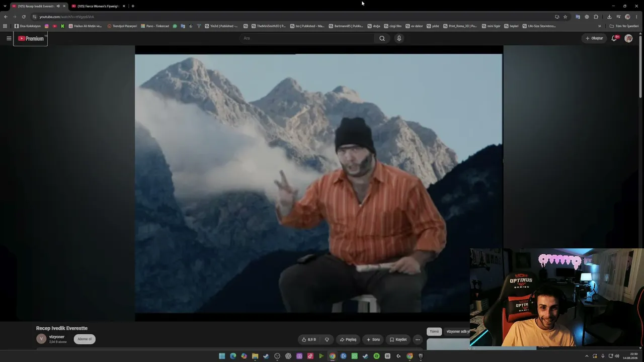Open the YouTube account avatar menu
This screenshot has height=362, width=644.
[x=628, y=38]
